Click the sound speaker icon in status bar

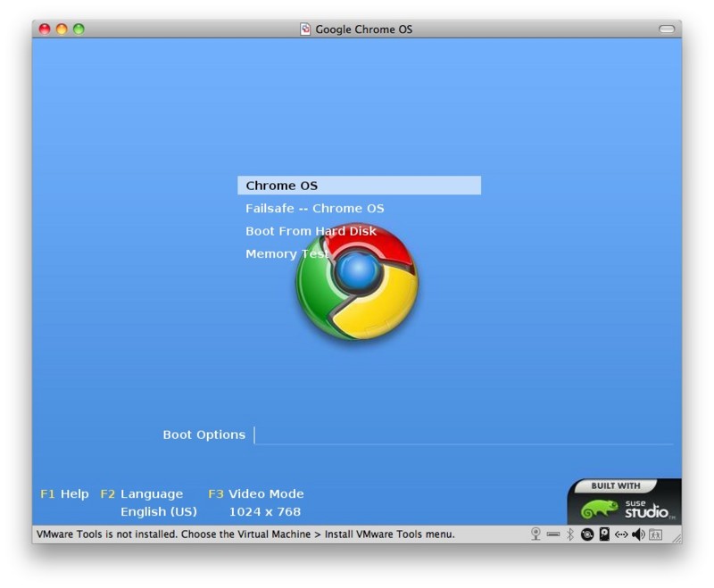638,534
